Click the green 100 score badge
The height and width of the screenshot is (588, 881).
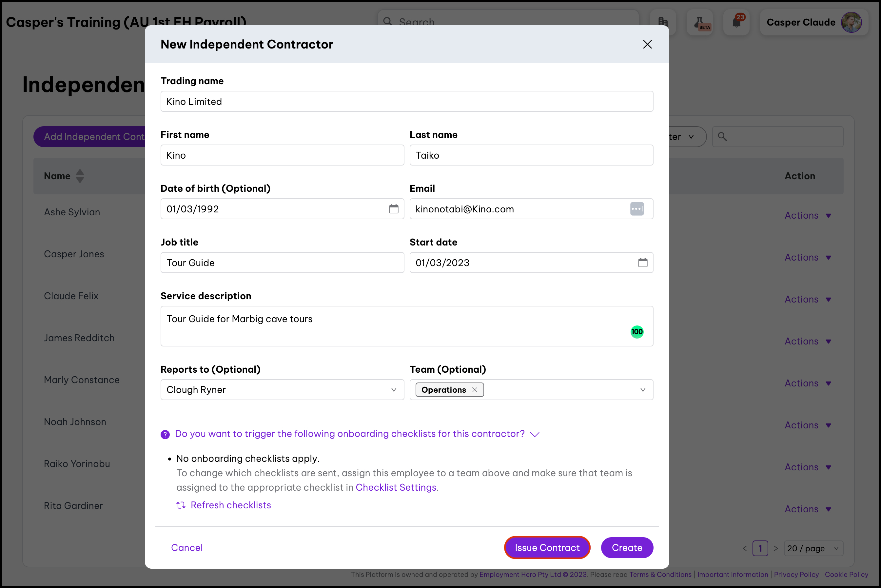[x=636, y=331]
